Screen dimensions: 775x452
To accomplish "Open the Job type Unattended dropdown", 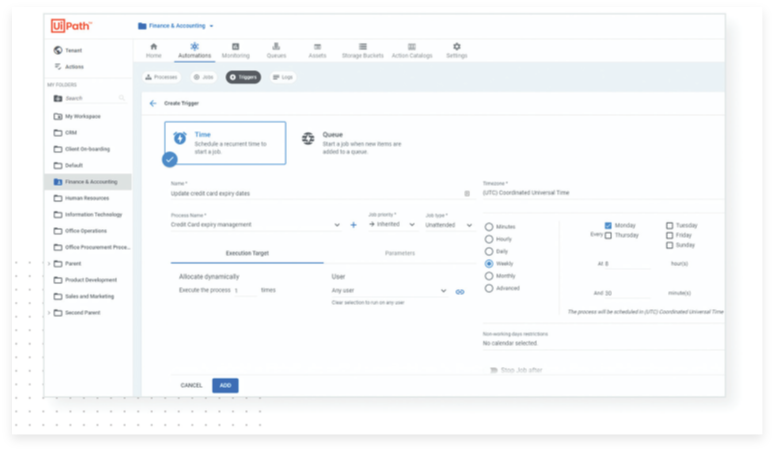I will (x=448, y=225).
